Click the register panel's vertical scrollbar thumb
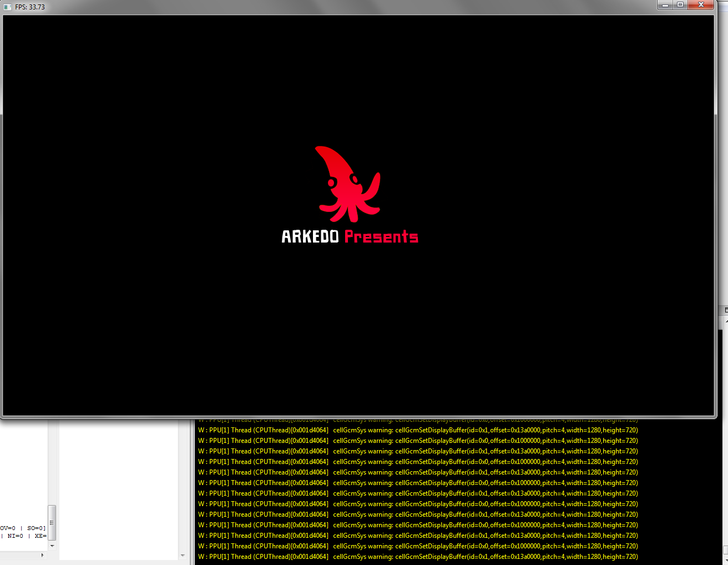This screenshot has height=565, width=728. click(52, 522)
